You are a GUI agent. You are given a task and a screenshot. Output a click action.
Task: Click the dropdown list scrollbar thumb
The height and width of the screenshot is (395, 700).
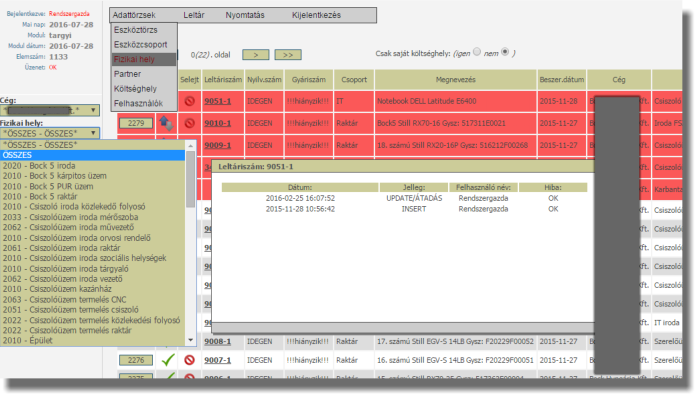coord(191,179)
